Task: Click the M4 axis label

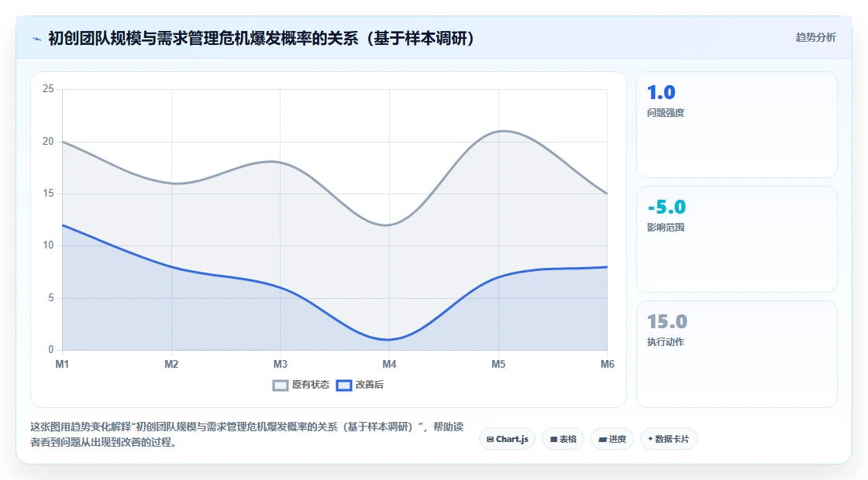Action: (x=389, y=364)
